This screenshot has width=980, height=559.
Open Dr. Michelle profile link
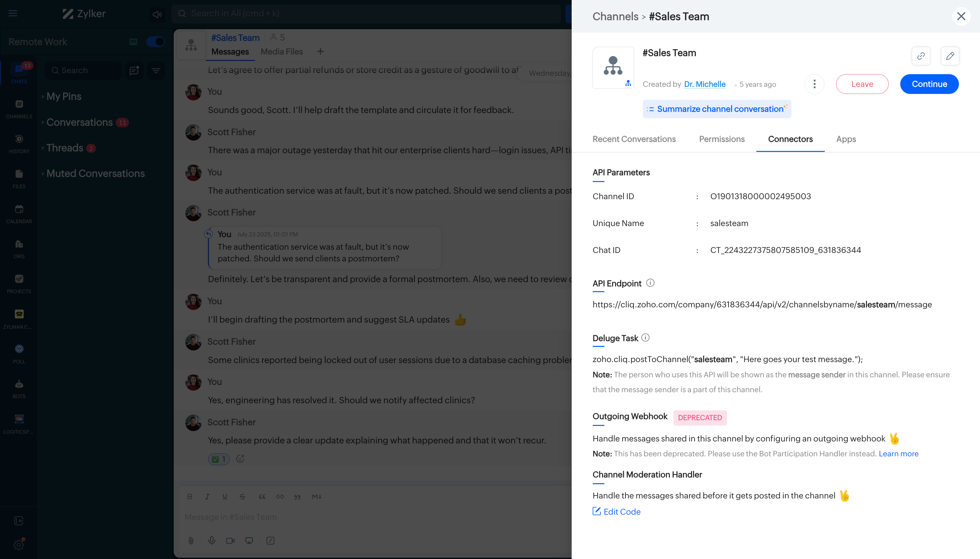[x=705, y=84]
